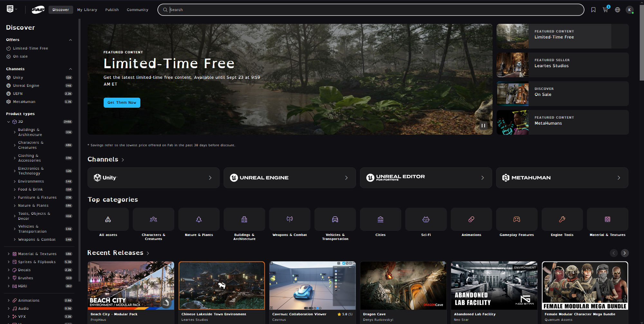Open the Sci-Fi category tile

426,219
